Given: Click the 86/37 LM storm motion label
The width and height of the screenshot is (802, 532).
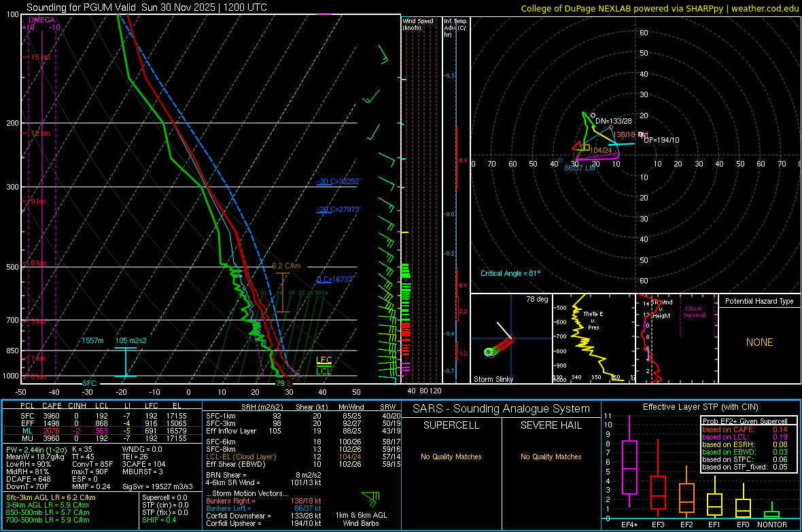Looking at the screenshot, I should pos(580,168).
